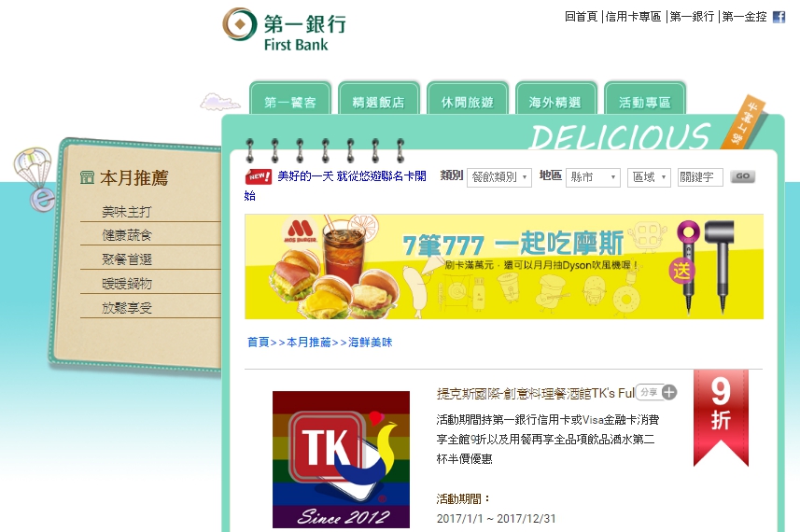The height and width of the screenshot is (532, 800).
Task: Select 聚餐首選 in the sidebar
Action: point(127,259)
